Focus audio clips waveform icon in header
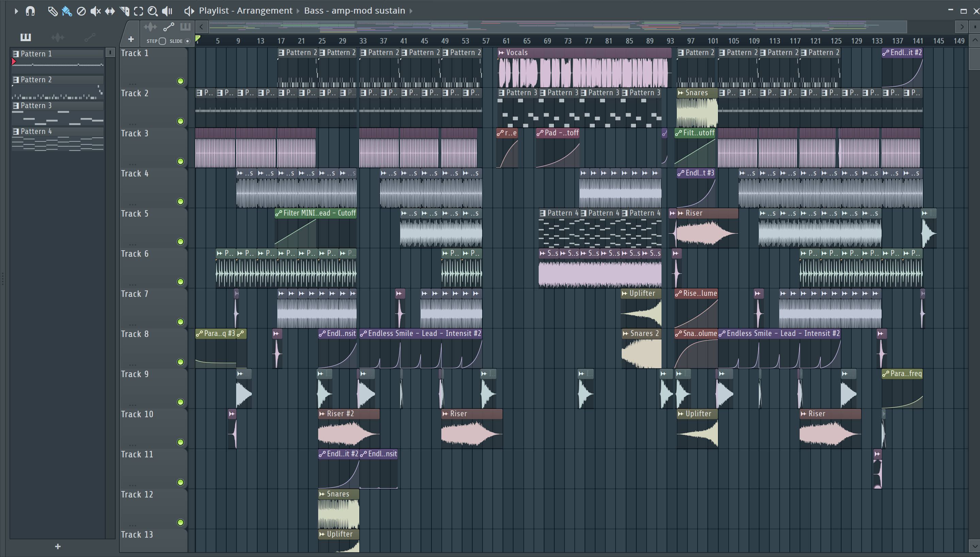980x557 pixels. coord(150,27)
